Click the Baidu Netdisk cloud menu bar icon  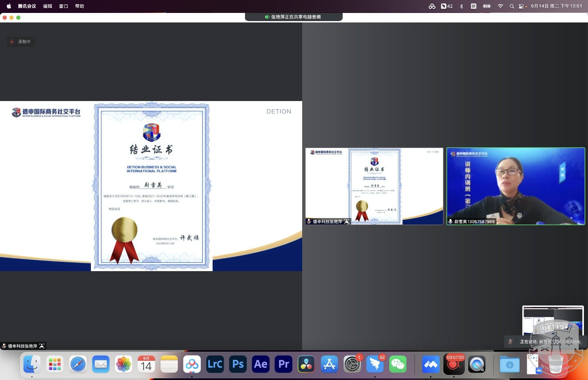pos(432,6)
